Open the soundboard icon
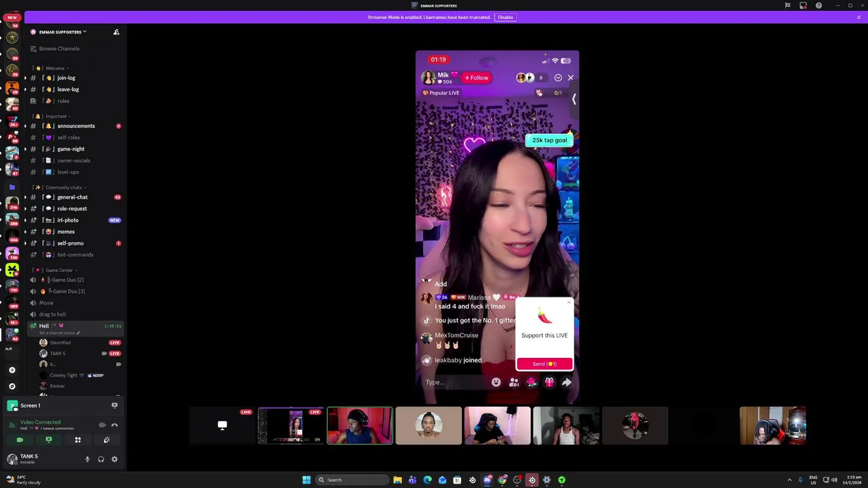The width and height of the screenshot is (868, 488). pyautogui.click(x=106, y=440)
